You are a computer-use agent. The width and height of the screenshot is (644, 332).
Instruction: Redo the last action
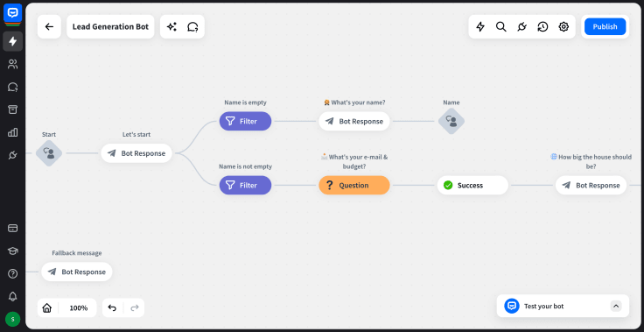click(x=134, y=307)
